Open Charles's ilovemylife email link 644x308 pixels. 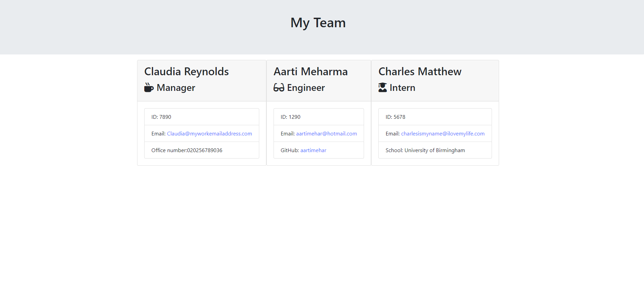(443, 133)
